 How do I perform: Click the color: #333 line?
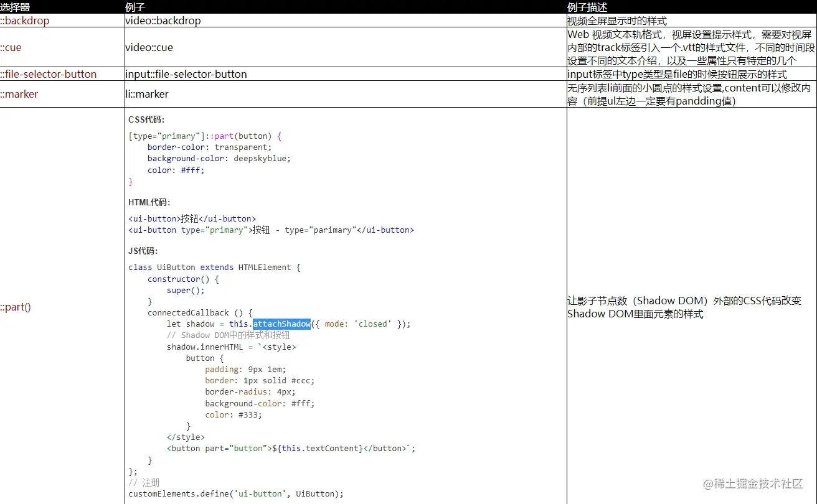(234, 414)
